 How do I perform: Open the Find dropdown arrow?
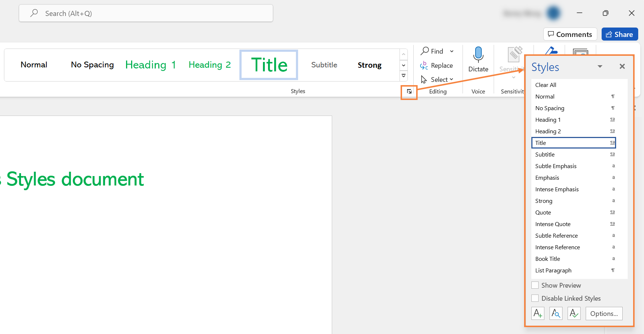click(x=452, y=51)
